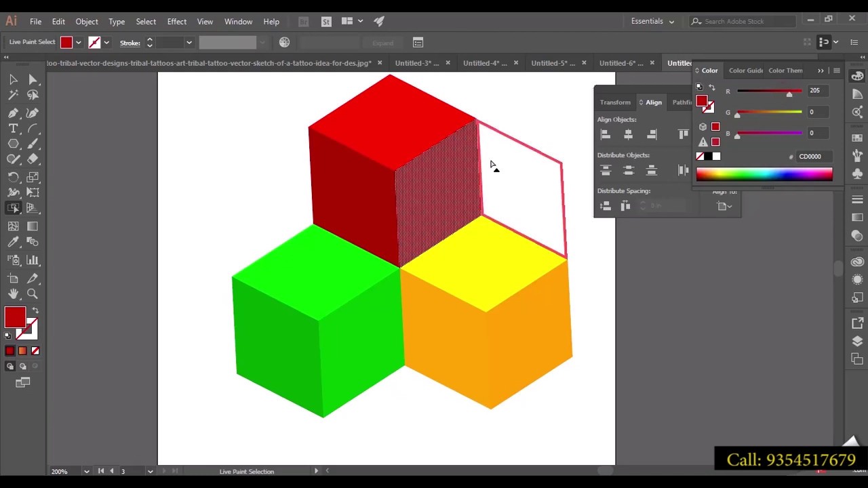Select the Direct Selection tool
The height and width of the screenshot is (488, 868).
point(33,79)
